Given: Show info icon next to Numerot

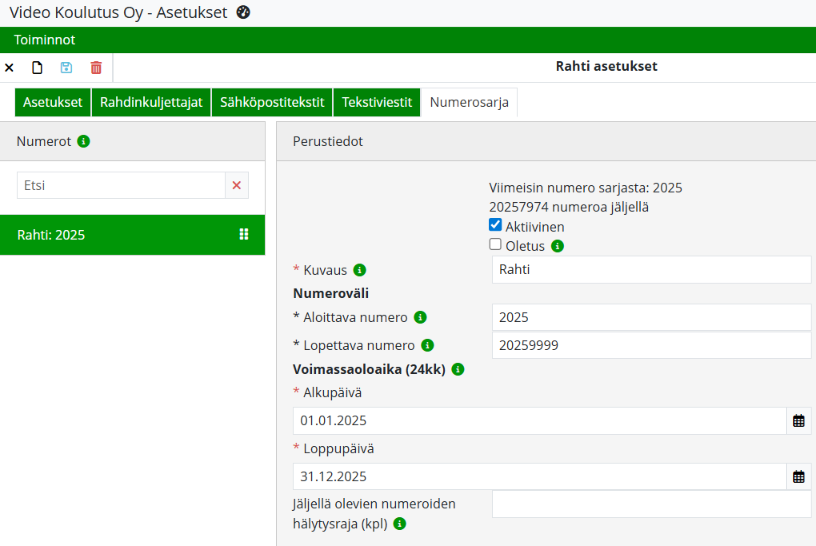Looking at the screenshot, I should pos(84,142).
